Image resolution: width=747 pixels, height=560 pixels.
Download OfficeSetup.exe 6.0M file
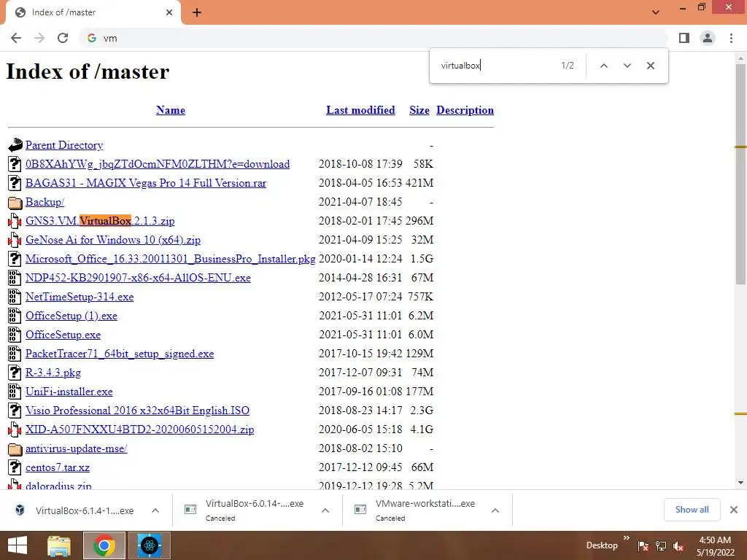tap(63, 335)
